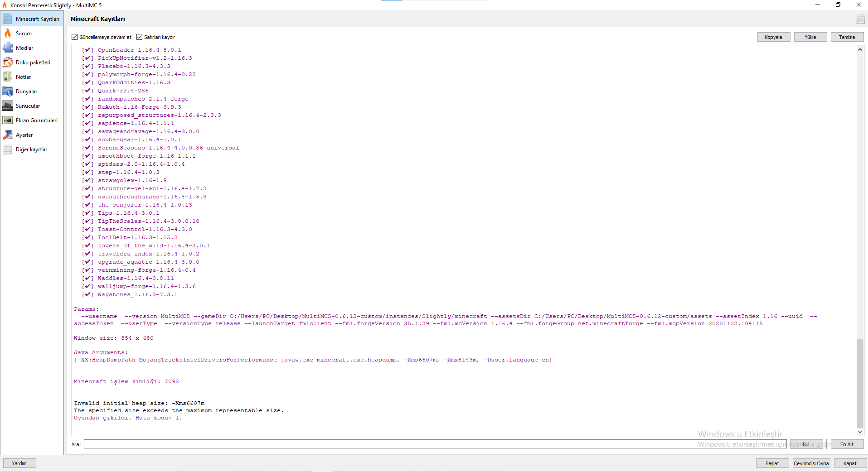Click the Temizle button
The width and height of the screenshot is (868, 472).
pos(847,37)
